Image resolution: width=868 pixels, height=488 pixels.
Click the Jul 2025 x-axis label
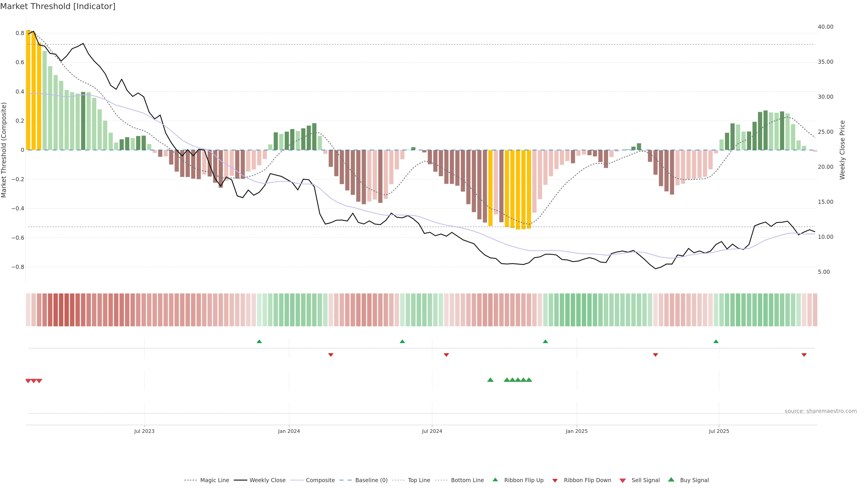pos(719,431)
